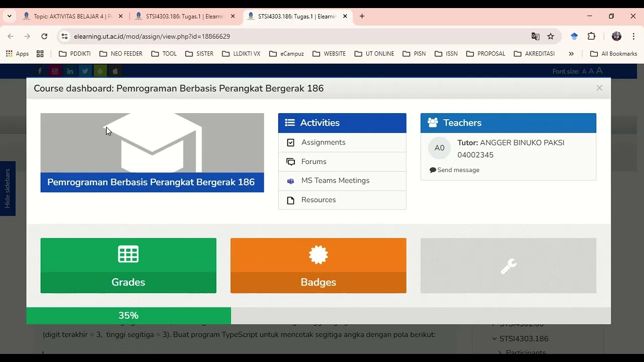Image resolution: width=644 pixels, height=362 pixels.
Task: Click the MS Teams icon
Action: [x=290, y=181]
